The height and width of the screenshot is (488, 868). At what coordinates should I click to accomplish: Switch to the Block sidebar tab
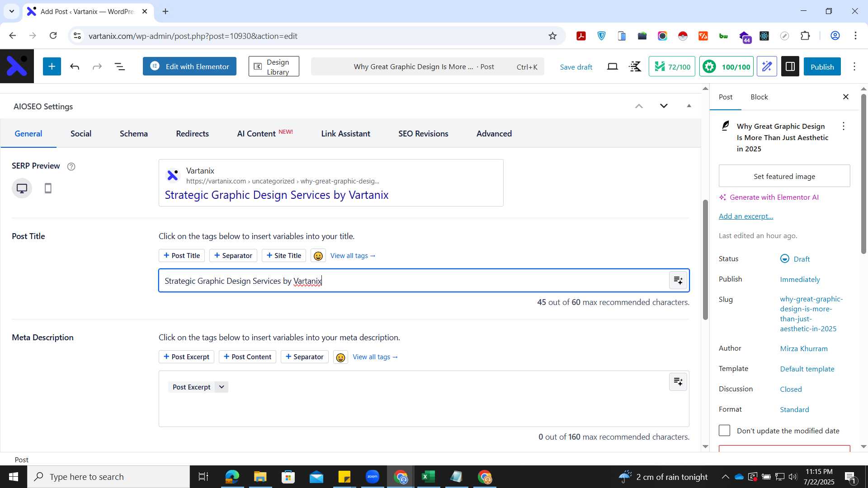coord(759,97)
